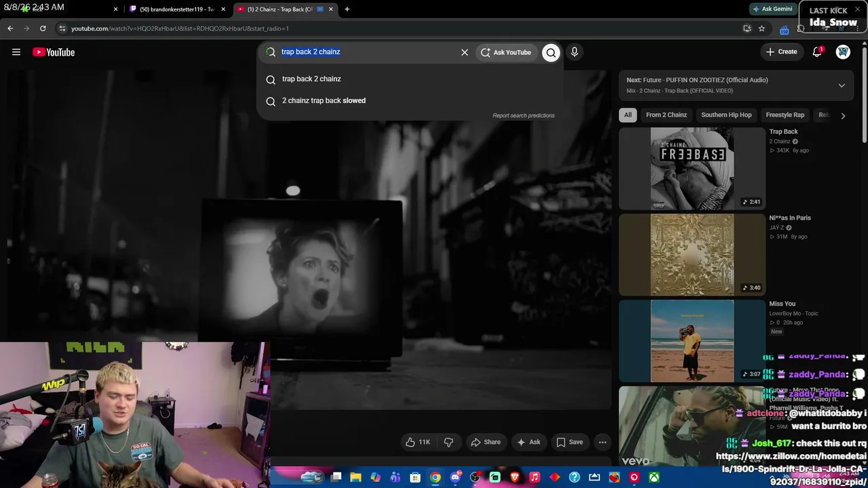Click the Ask button under the video
Viewport: 868px width, 488px height.
529,442
